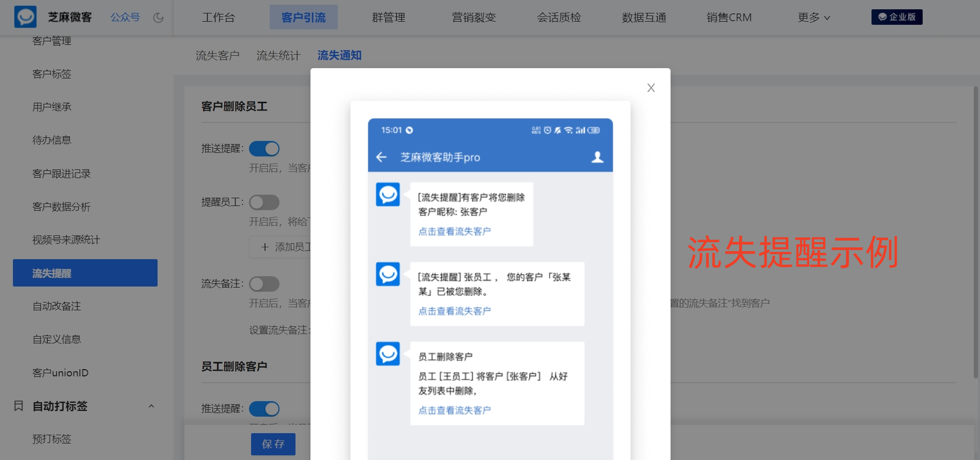Select the 流失通知 sub-tab

click(339, 55)
